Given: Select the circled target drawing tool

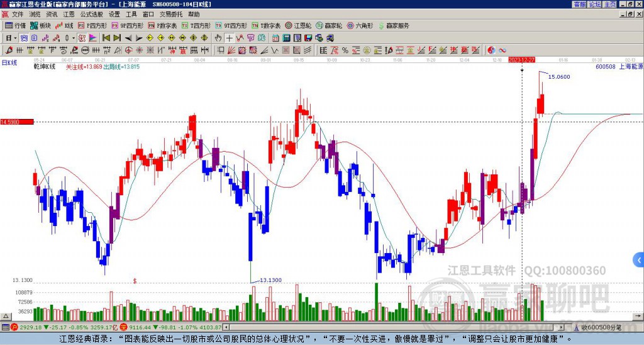Looking at the screenshot, I should coord(128,50).
